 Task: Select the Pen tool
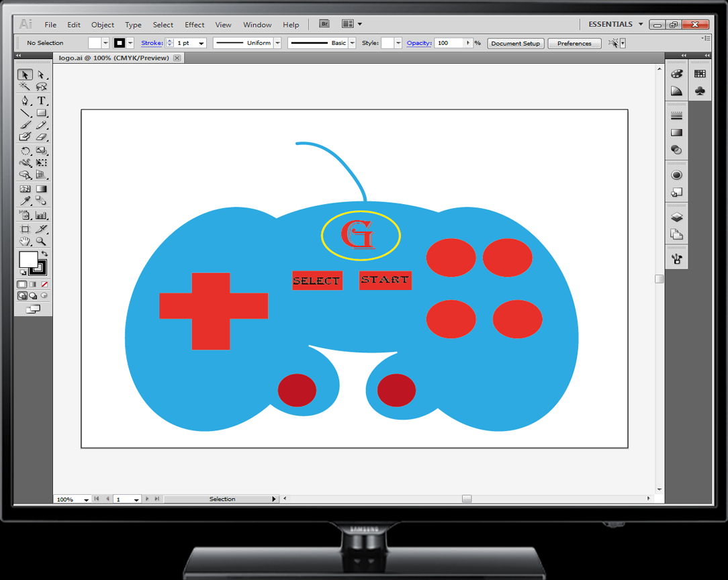(x=25, y=101)
